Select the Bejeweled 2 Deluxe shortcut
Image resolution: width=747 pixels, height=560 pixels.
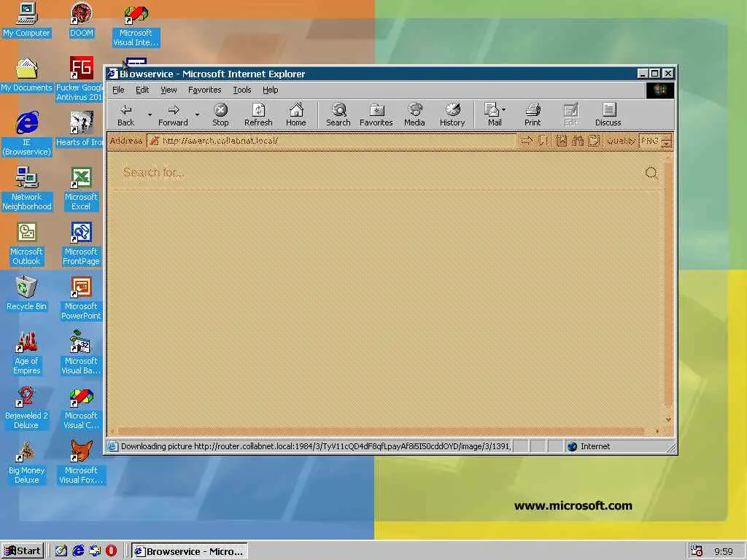pyautogui.click(x=27, y=408)
